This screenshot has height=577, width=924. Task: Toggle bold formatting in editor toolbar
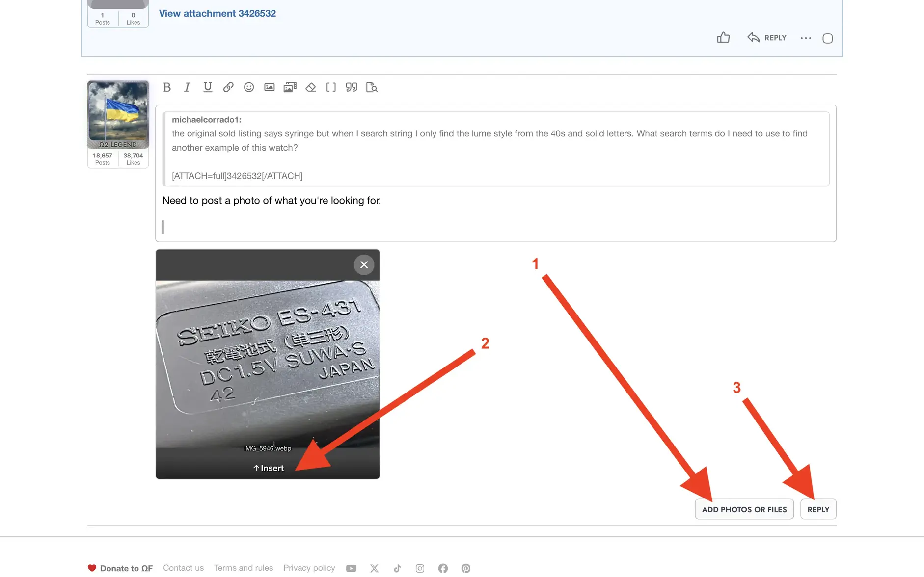coord(167,87)
